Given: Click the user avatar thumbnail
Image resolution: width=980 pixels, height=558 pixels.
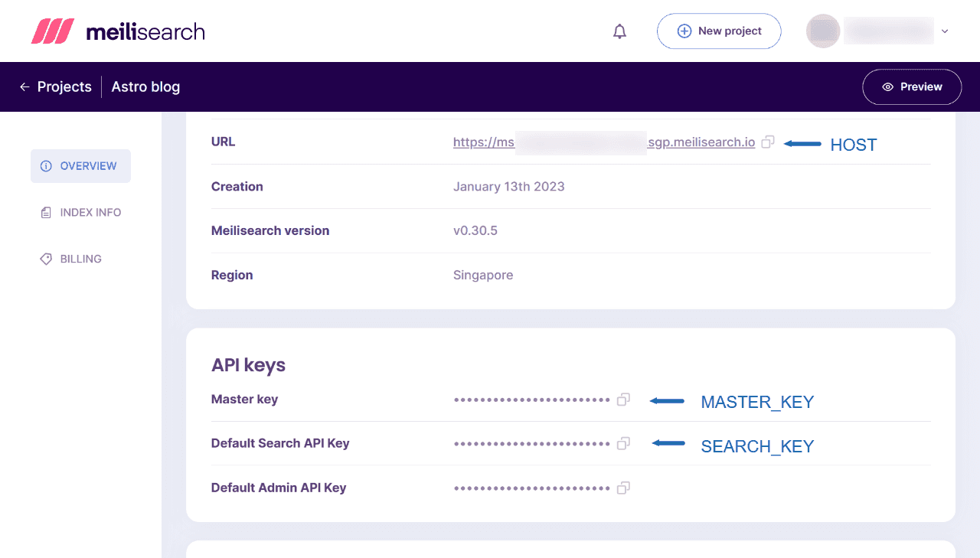Looking at the screenshot, I should pos(823,31).
